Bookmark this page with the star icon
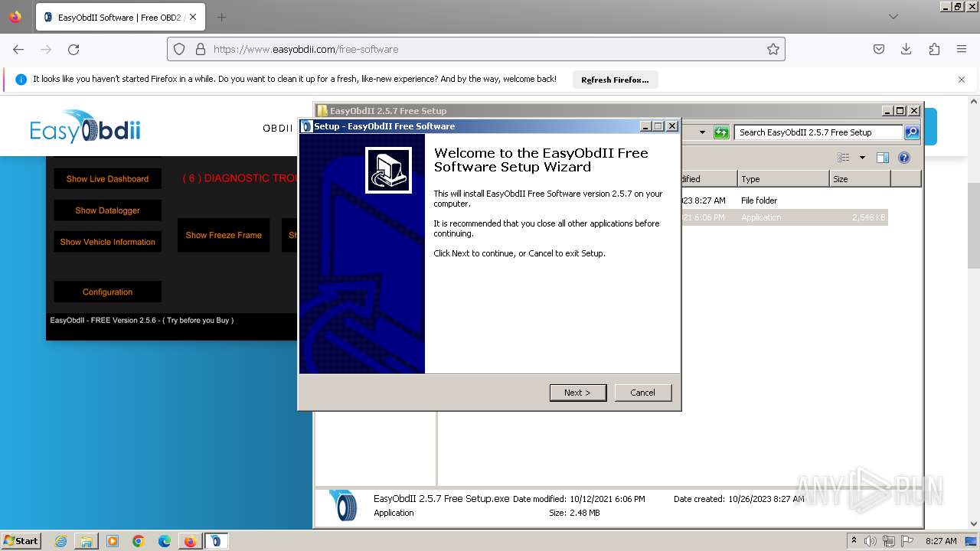 pyautogui.click(x=773, y=49)
